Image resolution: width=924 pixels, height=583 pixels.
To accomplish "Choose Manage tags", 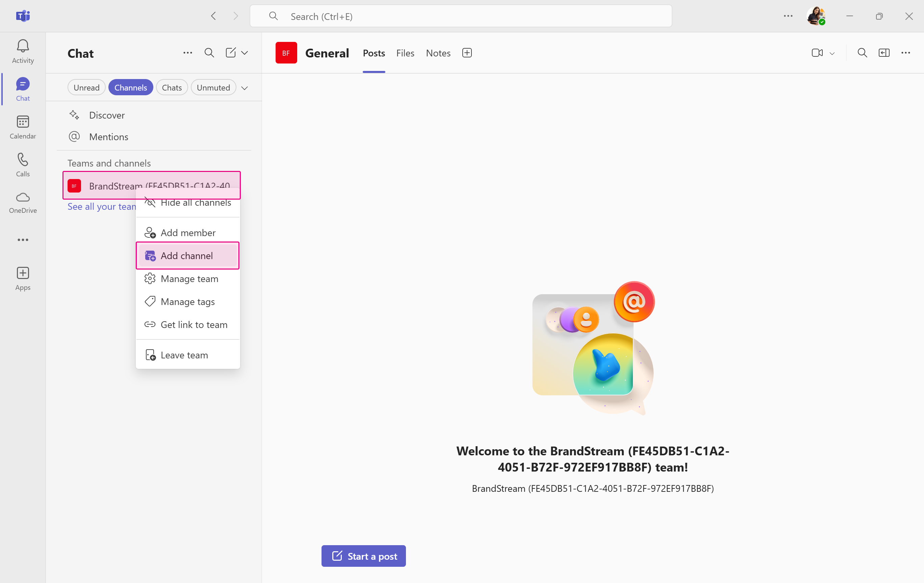I will 188,302.
